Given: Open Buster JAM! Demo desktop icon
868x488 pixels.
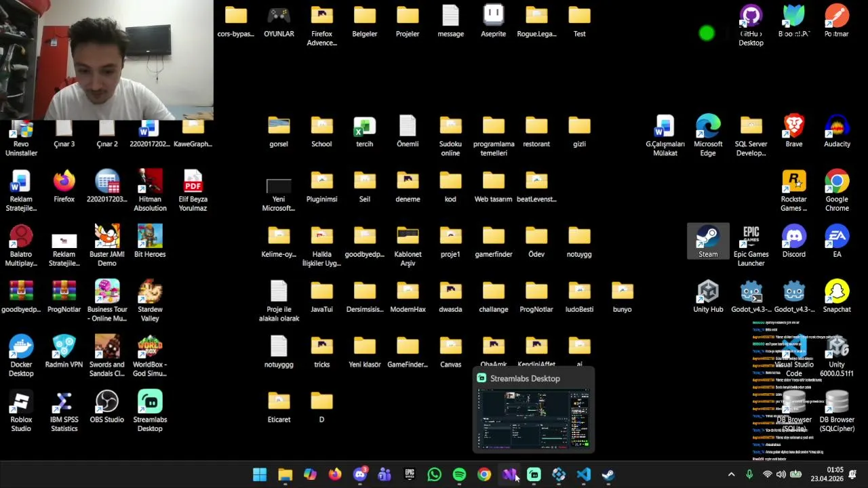Looking at the screenshot, I should [106, 245].
